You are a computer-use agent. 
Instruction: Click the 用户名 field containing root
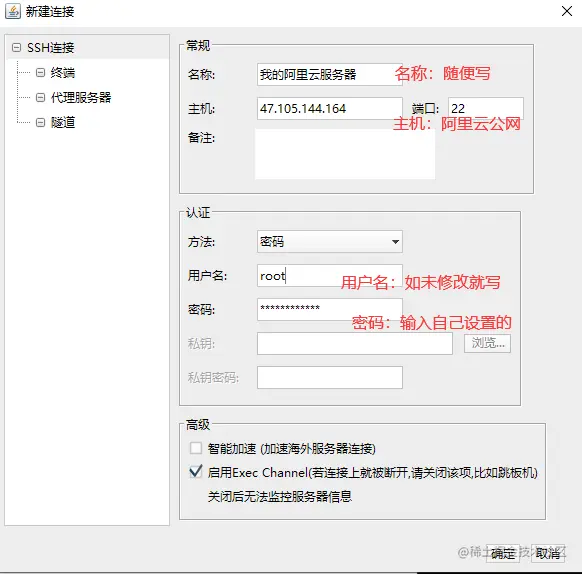330,275
